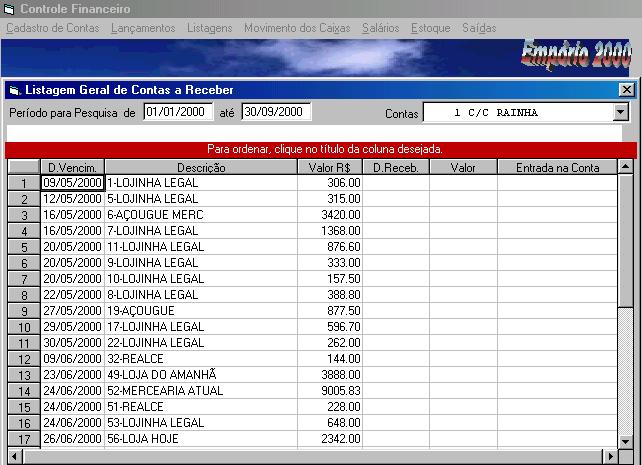642x465 pixels.
Task: Sort by the Descrição column header
Action: pos(201,168)
